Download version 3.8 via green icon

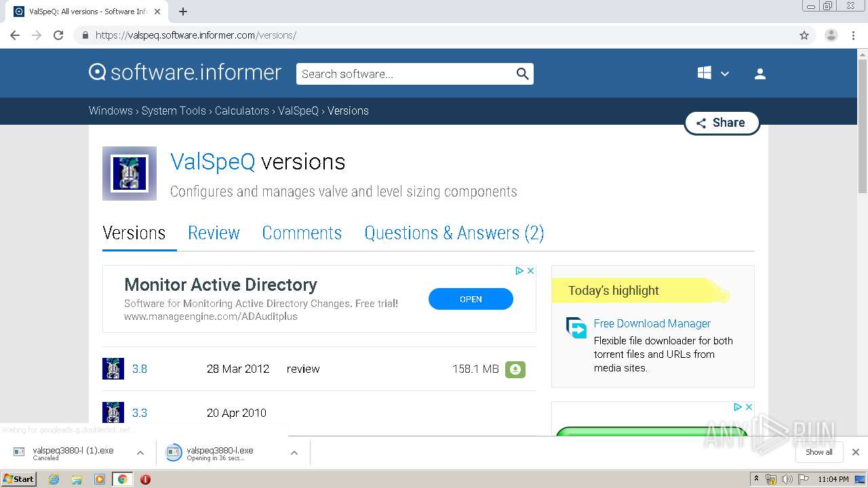coord(515,369)
